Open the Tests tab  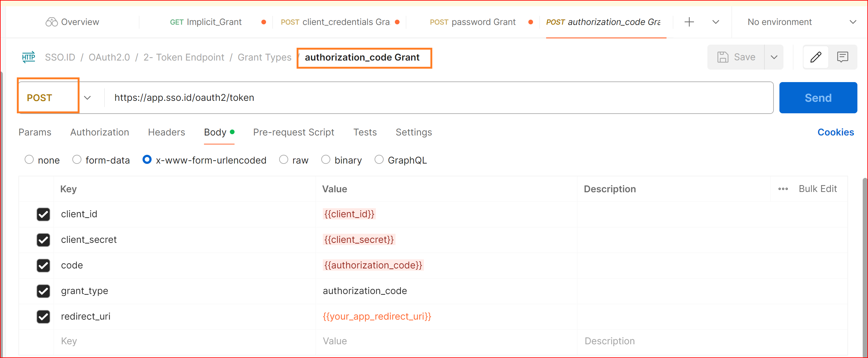tap(365, 132)
